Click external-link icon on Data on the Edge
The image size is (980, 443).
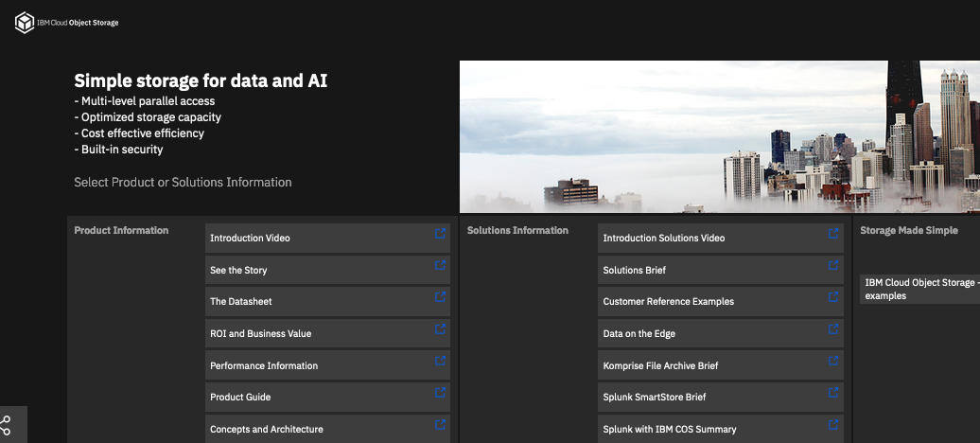click(x=833, y=328)
